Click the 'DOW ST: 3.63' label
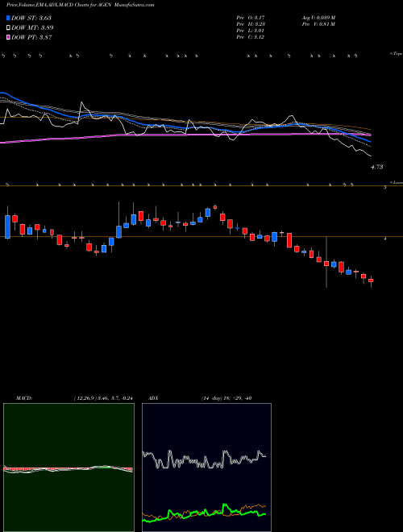 pyautogui.click(x=31, y=18)
